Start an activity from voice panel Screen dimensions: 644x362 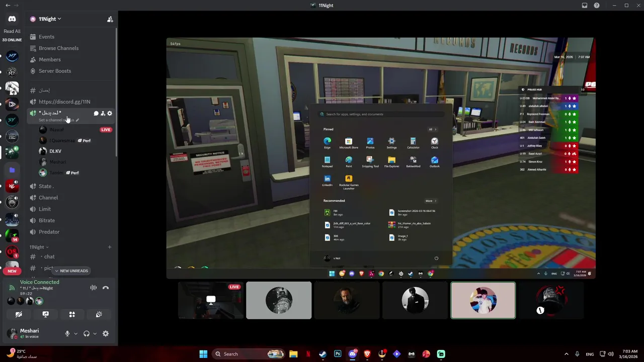(72, 314)
